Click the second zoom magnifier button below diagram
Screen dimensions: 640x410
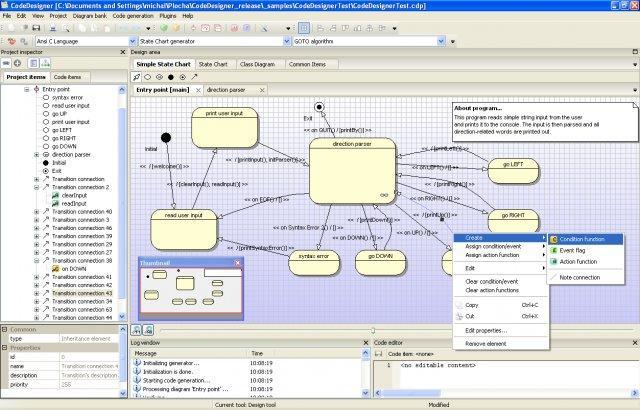(148, 330)
